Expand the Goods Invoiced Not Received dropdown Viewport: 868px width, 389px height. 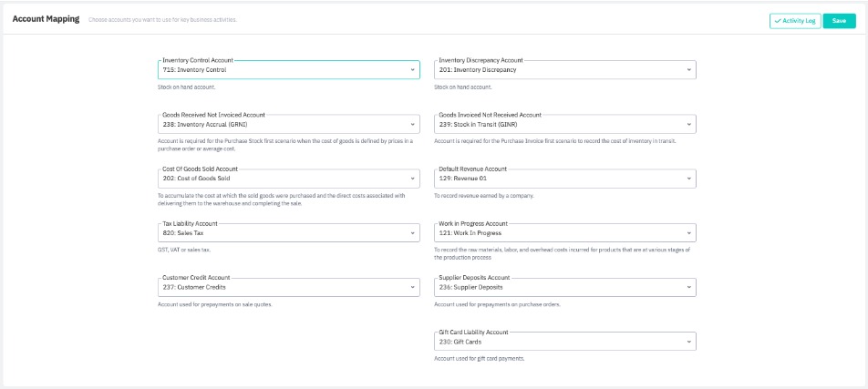(x=687, y=124)
